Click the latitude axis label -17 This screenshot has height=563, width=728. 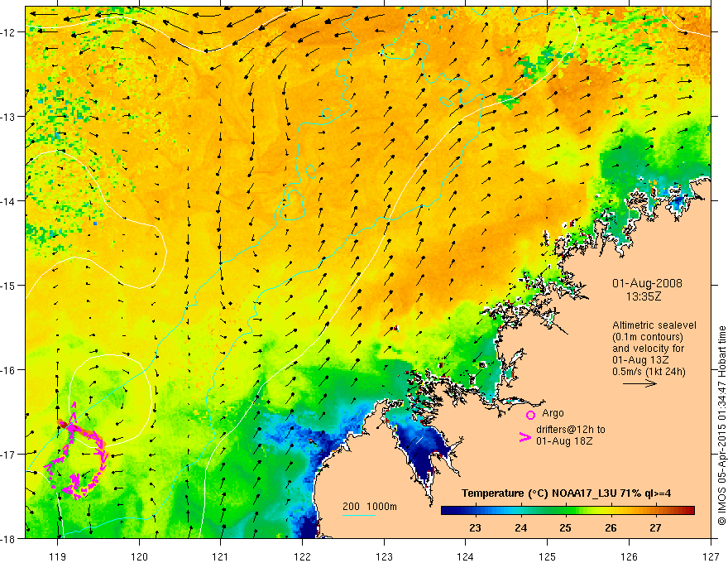[x=9, y=454]
